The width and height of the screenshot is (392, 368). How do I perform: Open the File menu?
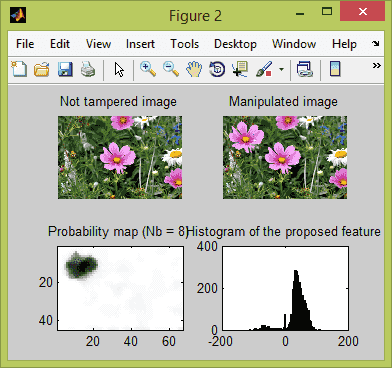click(25, 44)
